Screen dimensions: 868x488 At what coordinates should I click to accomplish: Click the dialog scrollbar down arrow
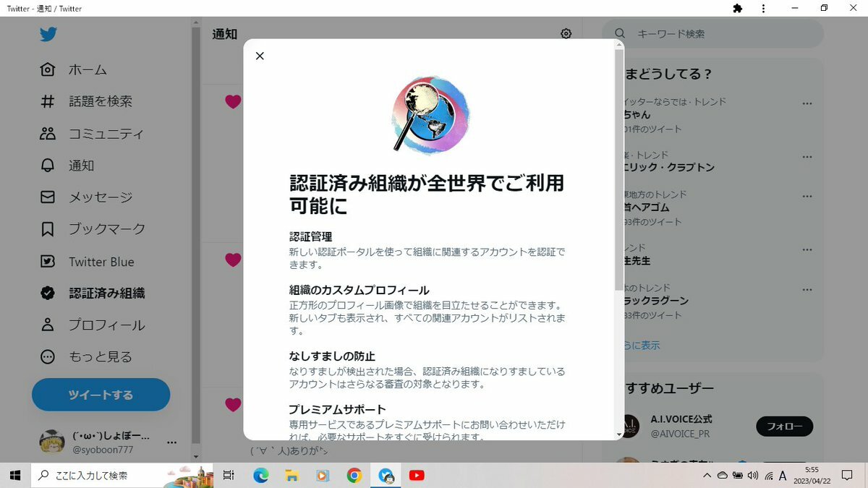click(x=619, y=435)
